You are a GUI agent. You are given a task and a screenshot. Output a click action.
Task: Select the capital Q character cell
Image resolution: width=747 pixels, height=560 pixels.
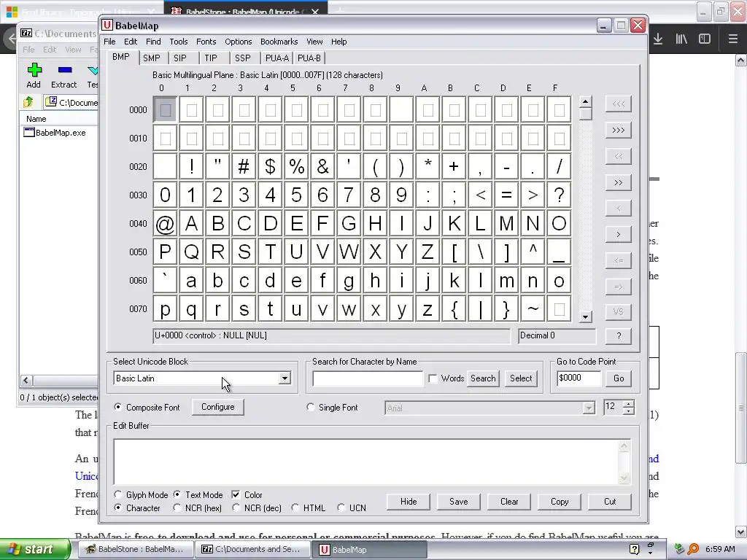192,252
